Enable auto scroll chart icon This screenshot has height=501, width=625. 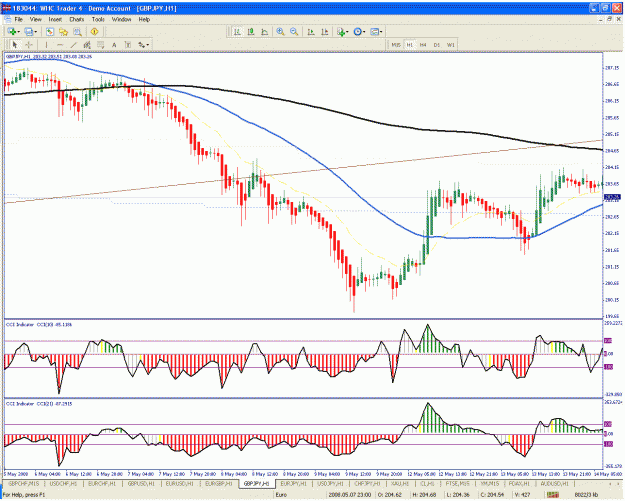pos(311,31)
